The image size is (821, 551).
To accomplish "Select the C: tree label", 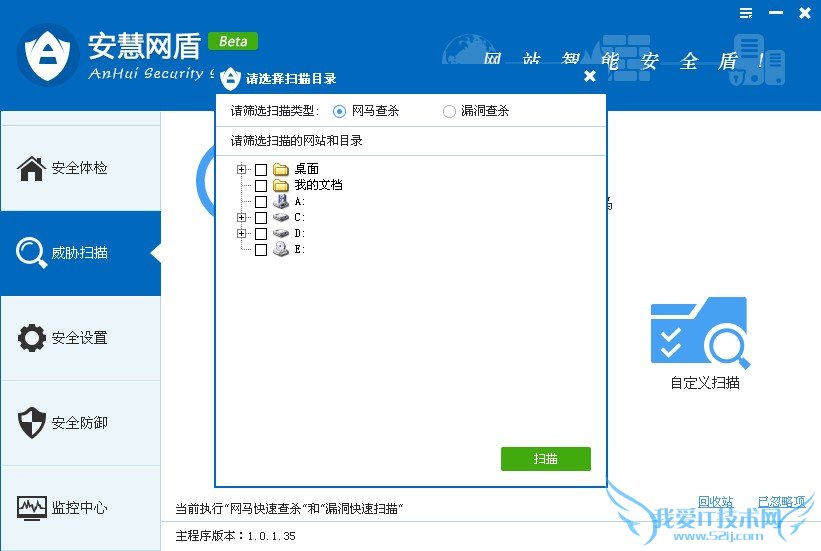I will click(x=299, y=217).
